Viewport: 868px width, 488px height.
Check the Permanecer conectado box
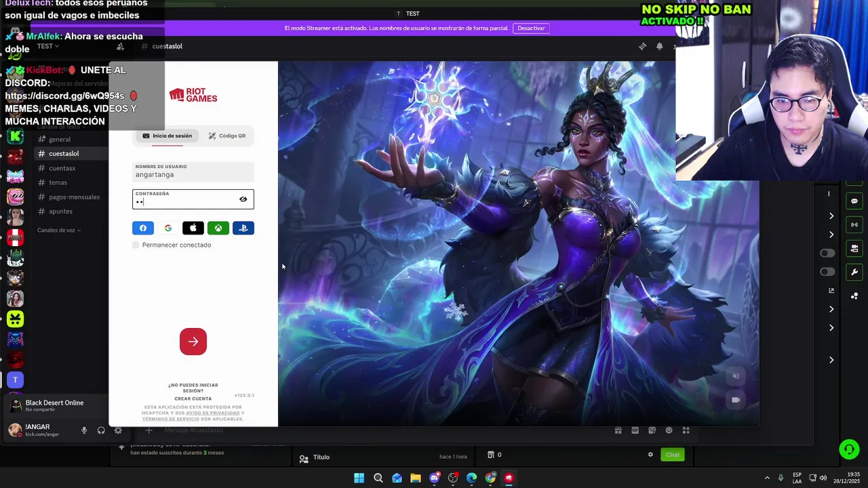tap(136, 245)
